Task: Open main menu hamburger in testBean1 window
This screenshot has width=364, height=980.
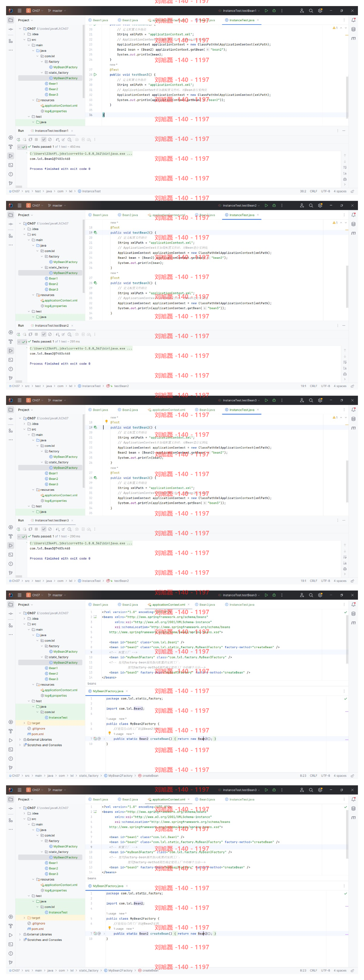Action: pyautogui.click(x=19, y=11)
